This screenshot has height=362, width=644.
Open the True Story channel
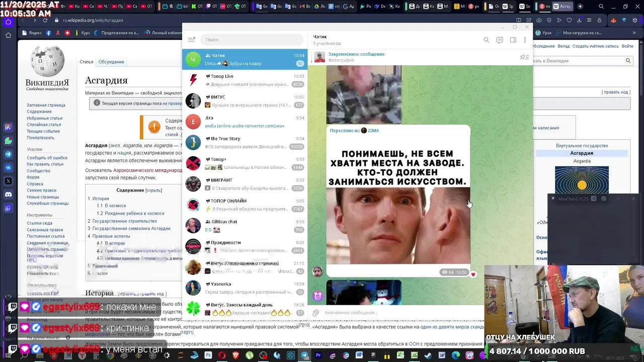[245, 142]
